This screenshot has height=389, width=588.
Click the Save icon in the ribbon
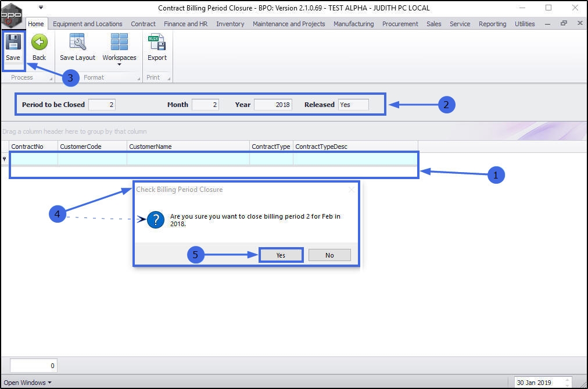pyautogui.click(x=13, y=42)
